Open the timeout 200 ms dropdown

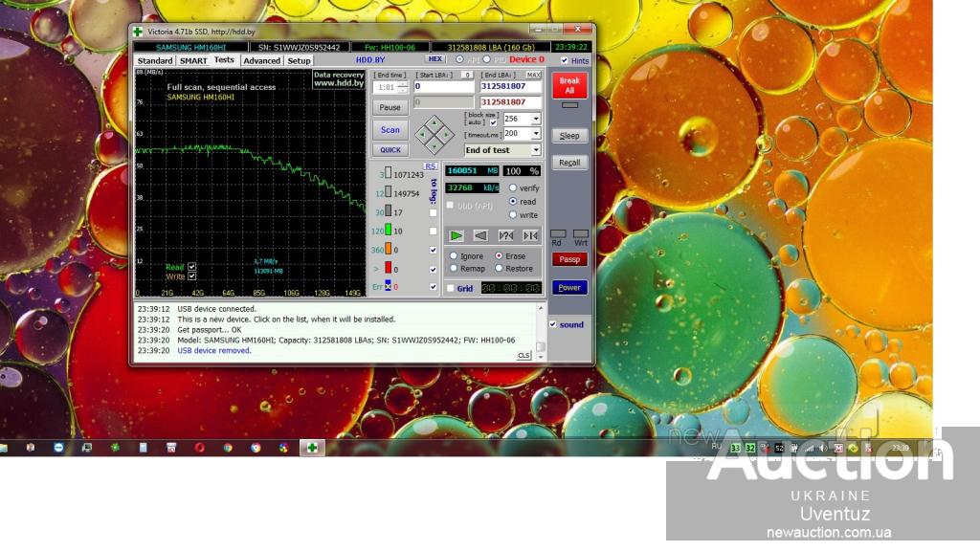click(x=536, y=134)
